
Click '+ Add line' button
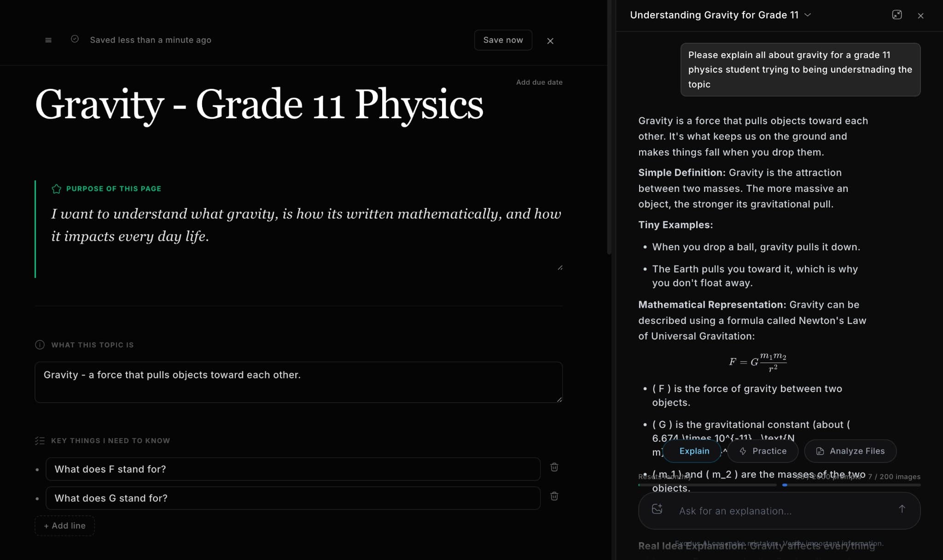64,525
